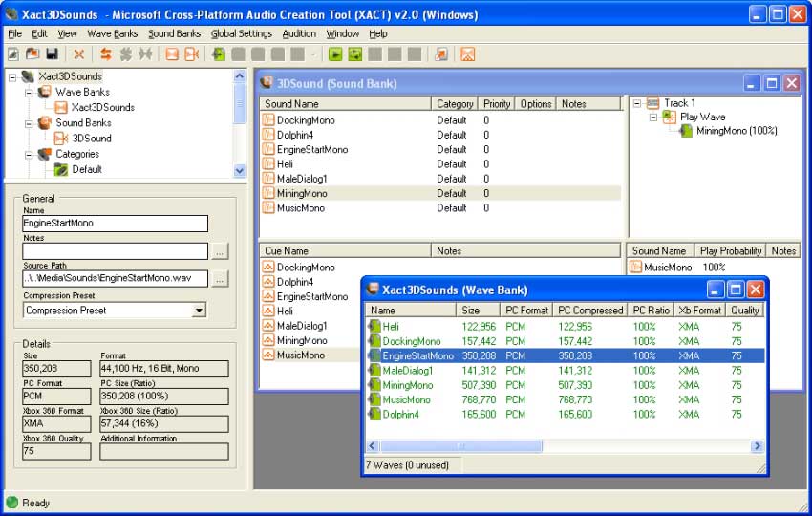Screen dimensions: 812x516
Task: Click the 3DSound sound bank tree icon
Action: coord(61,139)
